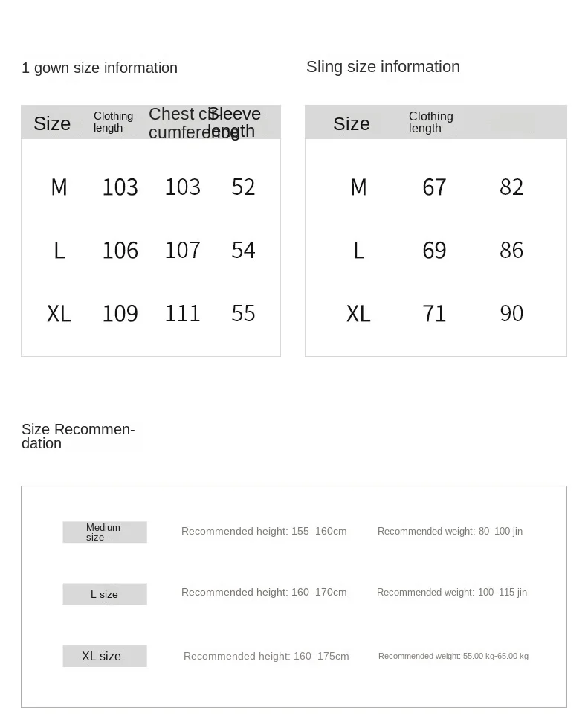
Task: Click the XL size label
Action: point(105,656)
